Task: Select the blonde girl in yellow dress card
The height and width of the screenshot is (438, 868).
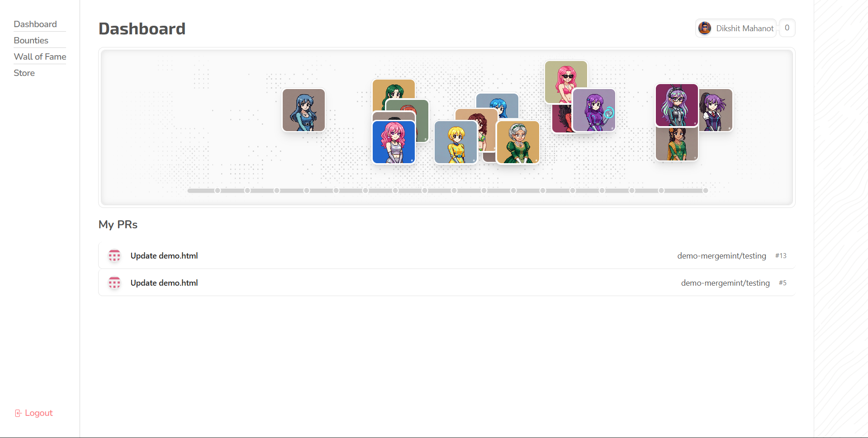Action: click(455, 142)
